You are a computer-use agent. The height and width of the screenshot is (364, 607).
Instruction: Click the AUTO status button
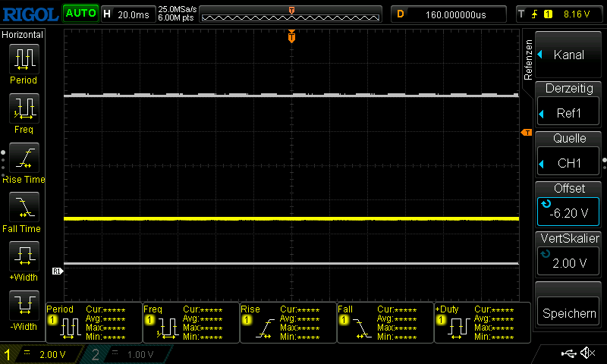[80, 14]
